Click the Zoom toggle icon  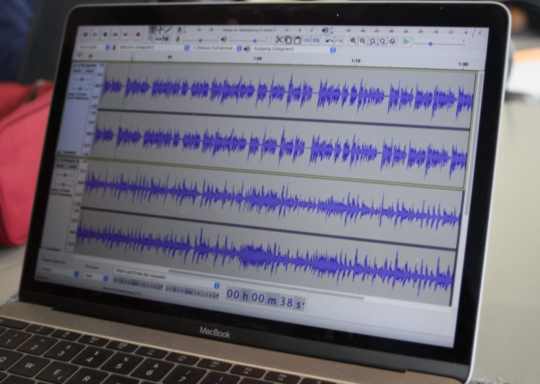click(392, 42)
